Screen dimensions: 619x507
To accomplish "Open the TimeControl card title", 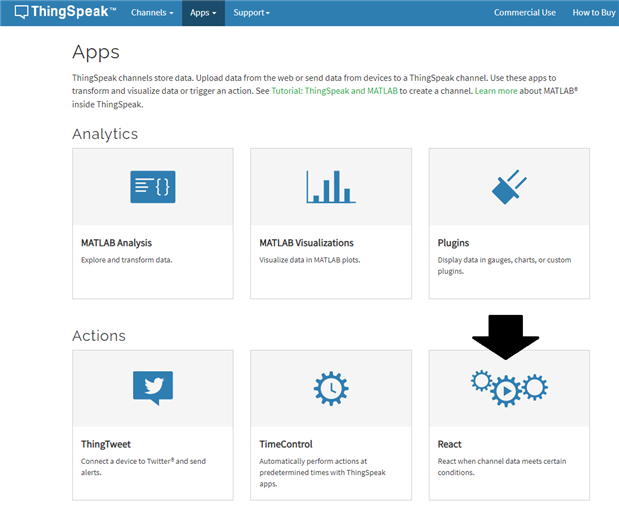I will (x=286, y=444).
